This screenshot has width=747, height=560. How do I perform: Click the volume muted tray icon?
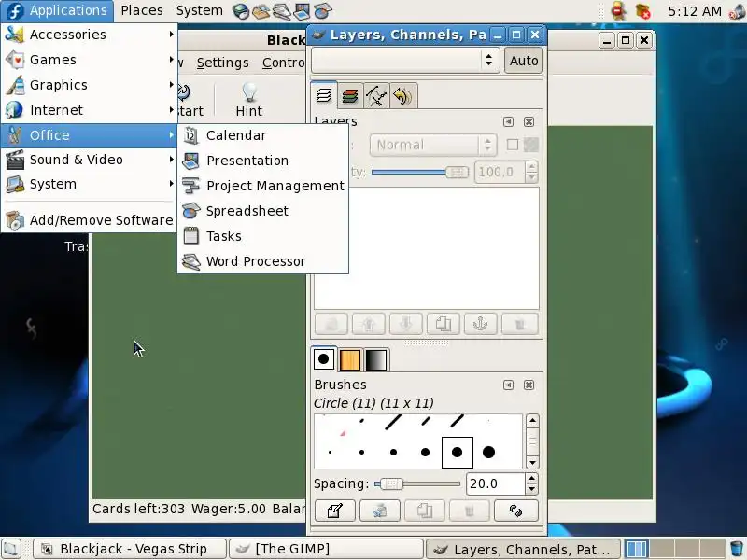(x=737, y=11)
